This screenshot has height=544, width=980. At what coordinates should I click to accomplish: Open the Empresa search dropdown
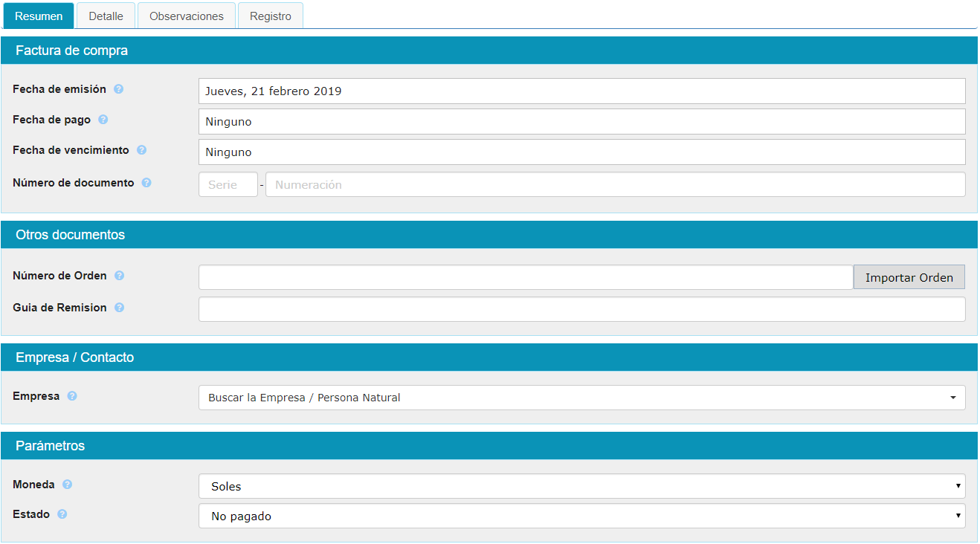click(581, 398)
